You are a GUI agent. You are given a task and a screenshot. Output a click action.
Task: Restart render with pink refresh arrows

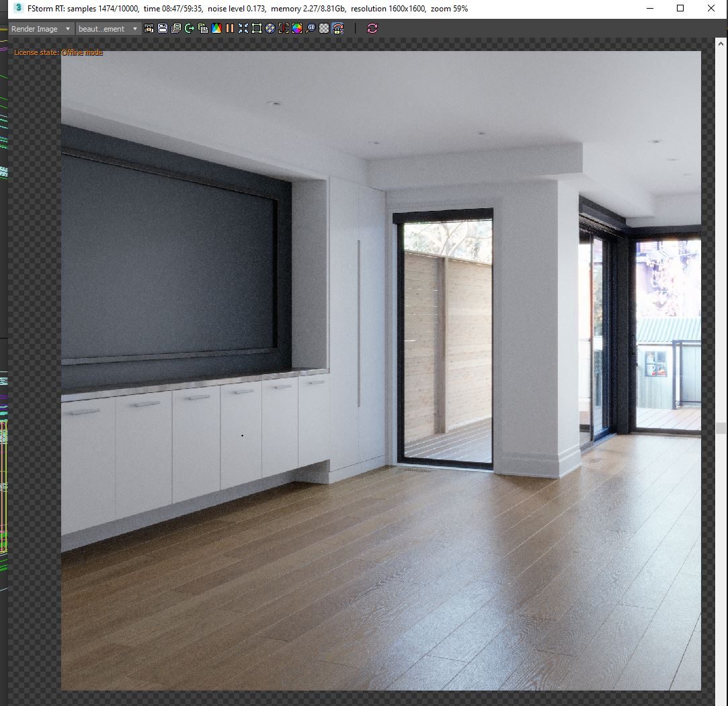(372, 29)
